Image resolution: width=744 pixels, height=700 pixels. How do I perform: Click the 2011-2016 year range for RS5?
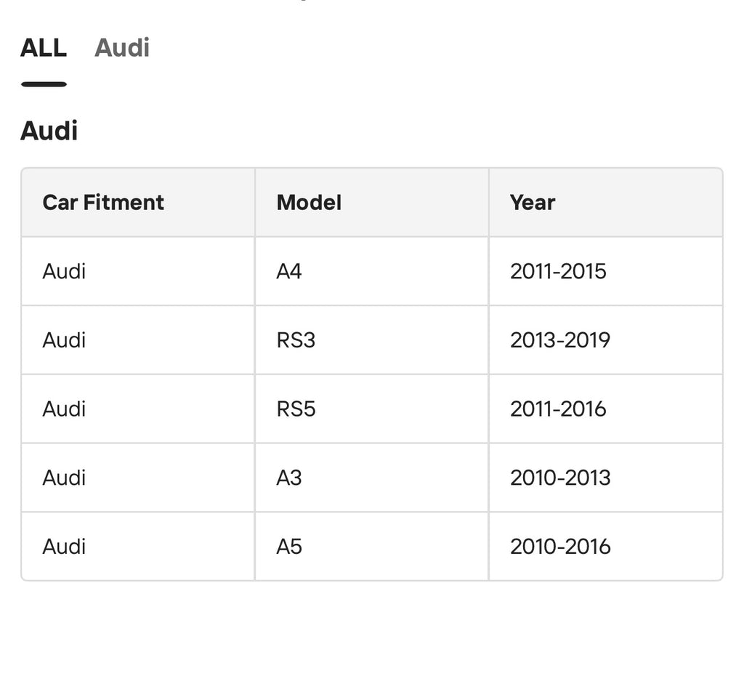pyautogui.click(x=558, y=409)
